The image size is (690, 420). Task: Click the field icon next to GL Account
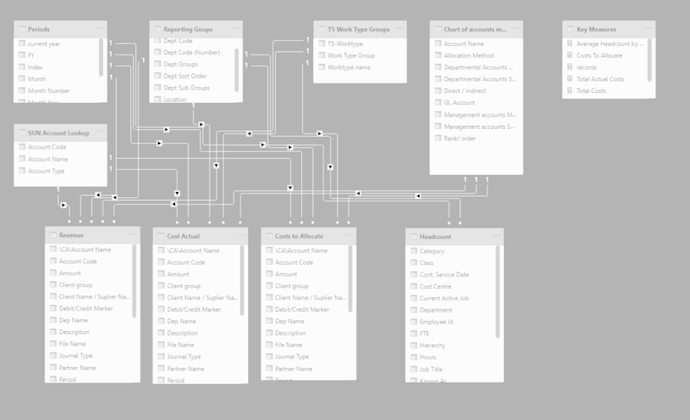pos(438,102)
